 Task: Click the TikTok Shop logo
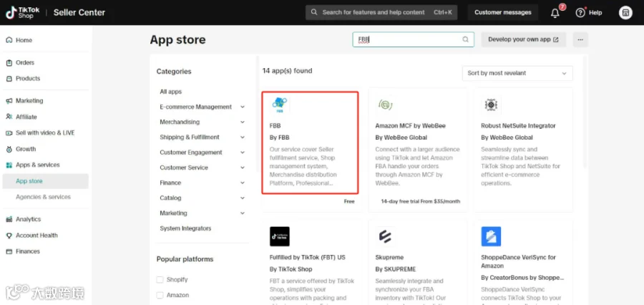[23, 12]
